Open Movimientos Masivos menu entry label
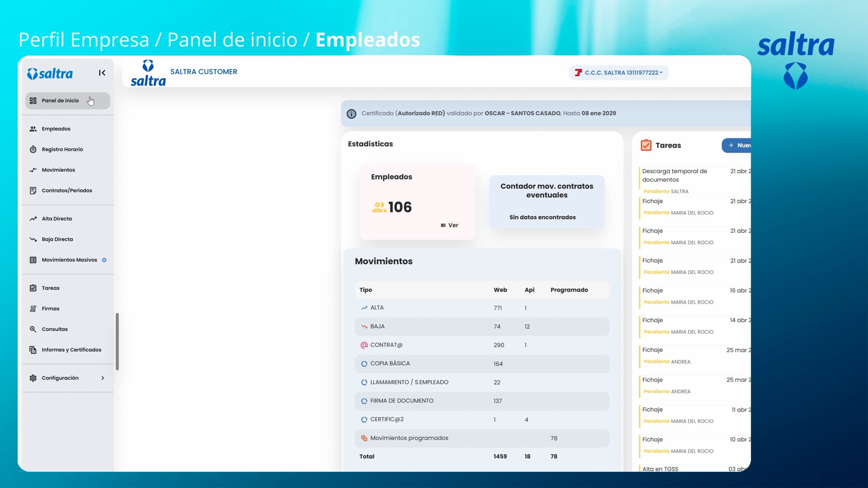Viewport: 868px width, 488px height. [x=69, y=260]
